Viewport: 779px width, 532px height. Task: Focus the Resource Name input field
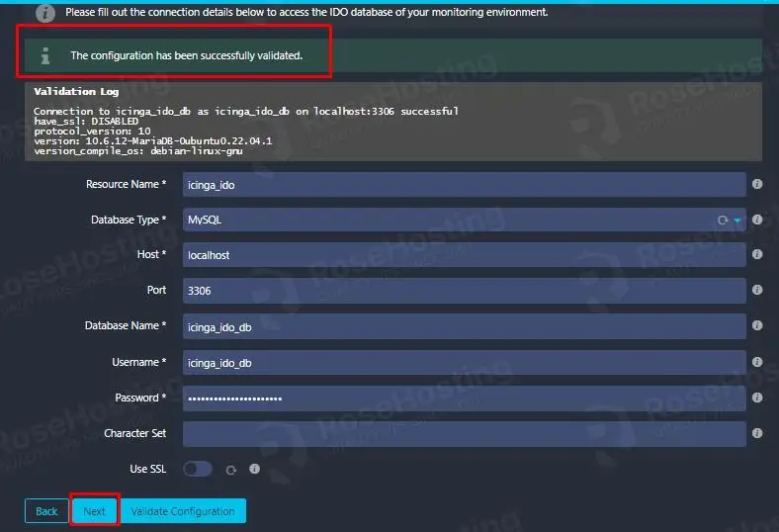coord(463,185)
